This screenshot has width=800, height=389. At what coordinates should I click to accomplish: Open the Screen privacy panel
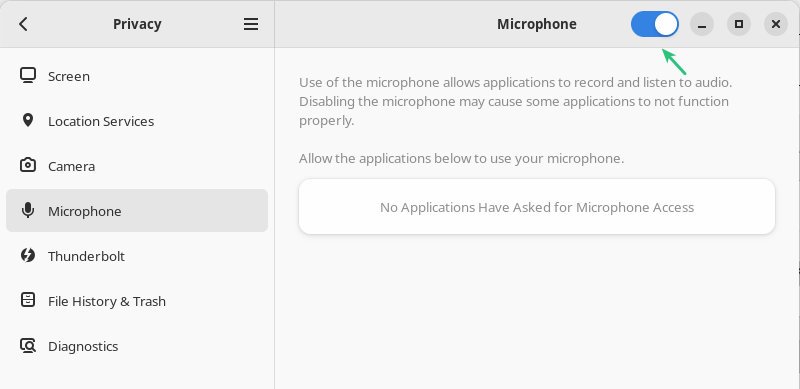pyautogui.click(x=69, y=77)
